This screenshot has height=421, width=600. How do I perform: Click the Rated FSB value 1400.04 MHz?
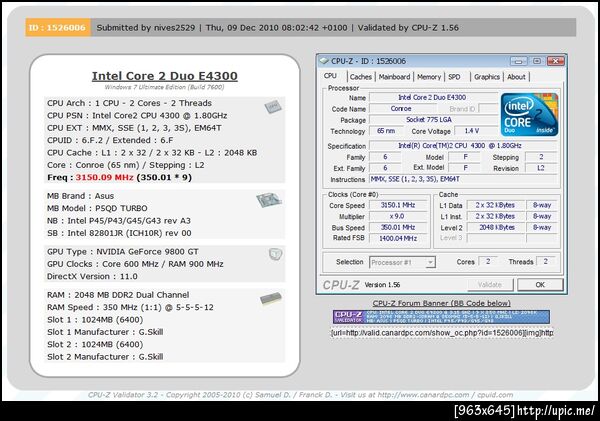pyautogui.click(x=398, y=238)
